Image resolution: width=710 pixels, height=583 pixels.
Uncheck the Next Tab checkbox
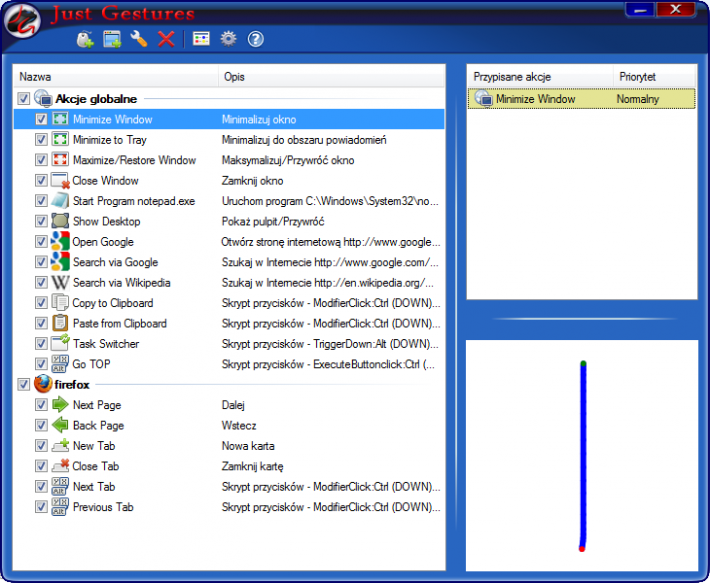tap(41, 487)
